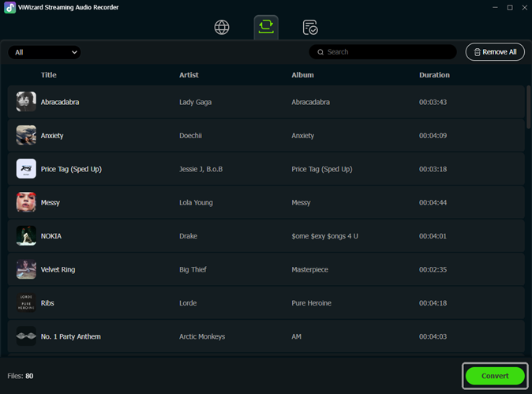Viewport: 532px width, 394px height.
Task: Click the Artist column header
Action: 189,75
